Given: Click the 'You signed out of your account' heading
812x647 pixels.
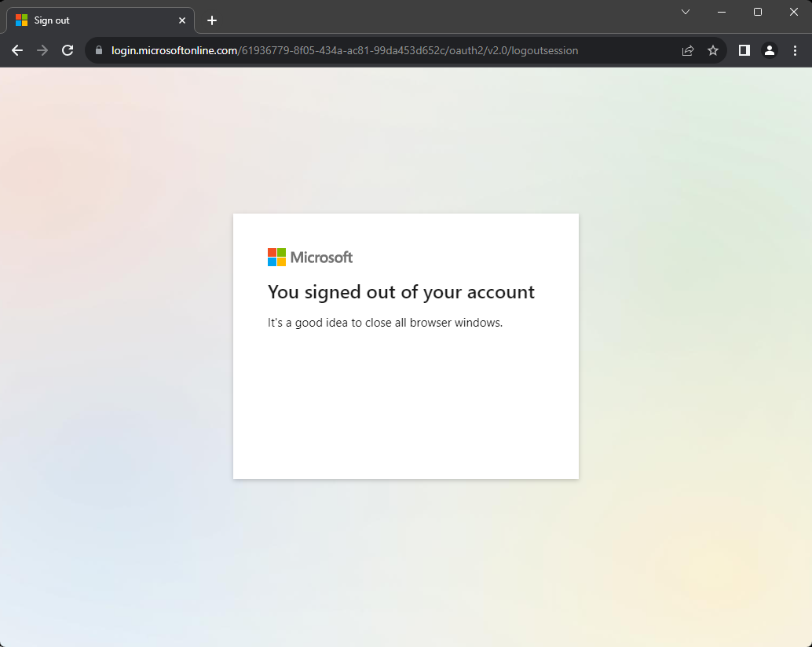Looking at the screenshot, I should tap(401, 292).
